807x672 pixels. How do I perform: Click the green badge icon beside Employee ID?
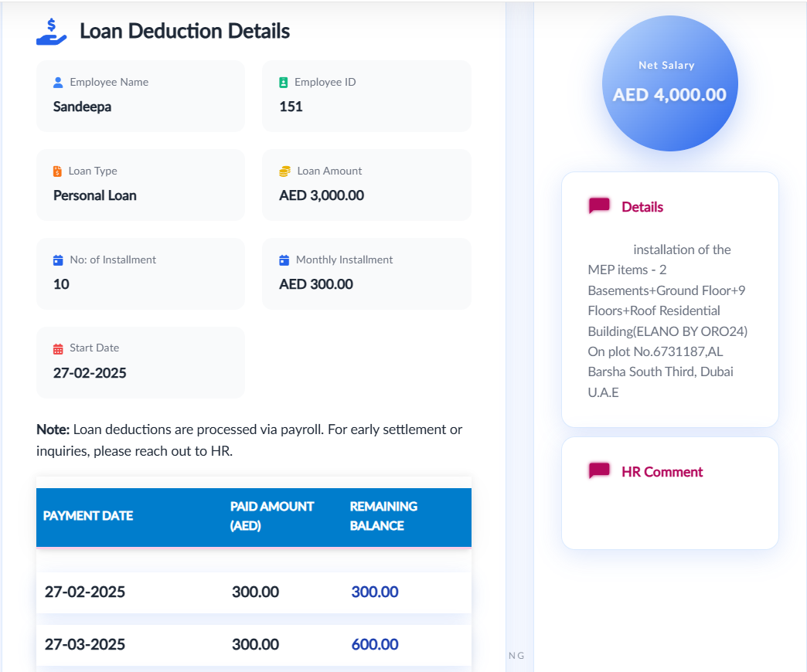(284, 83)
